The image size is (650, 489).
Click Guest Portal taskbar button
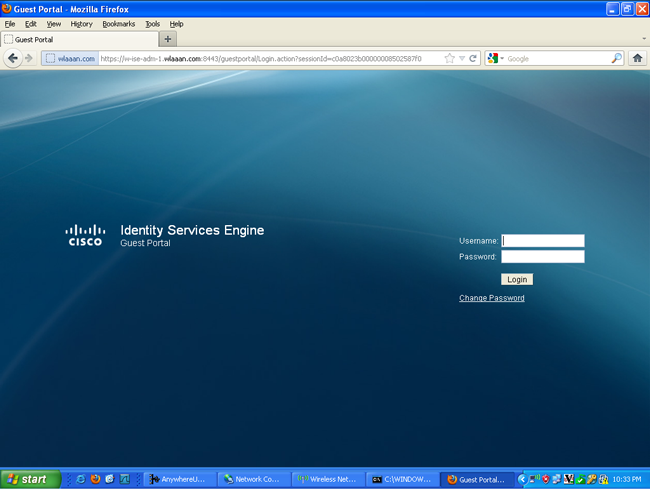click(x=477, y=479)
